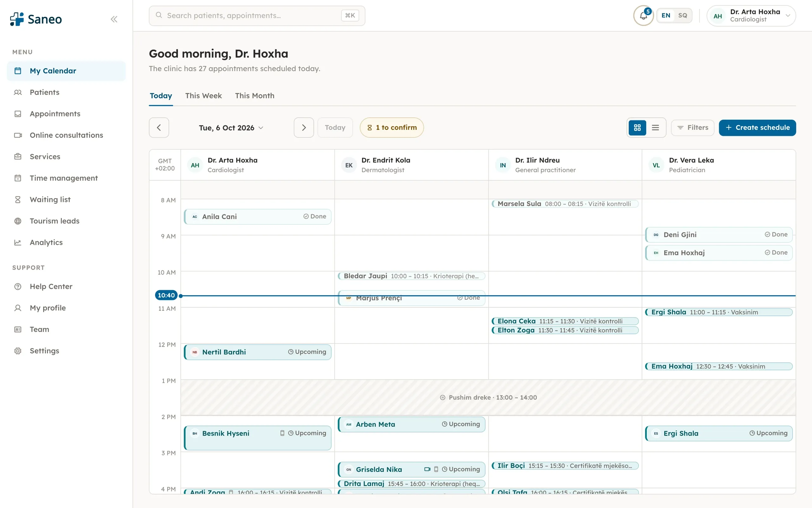Go to next day arrow
812x508 pixels.
[304, 128]
